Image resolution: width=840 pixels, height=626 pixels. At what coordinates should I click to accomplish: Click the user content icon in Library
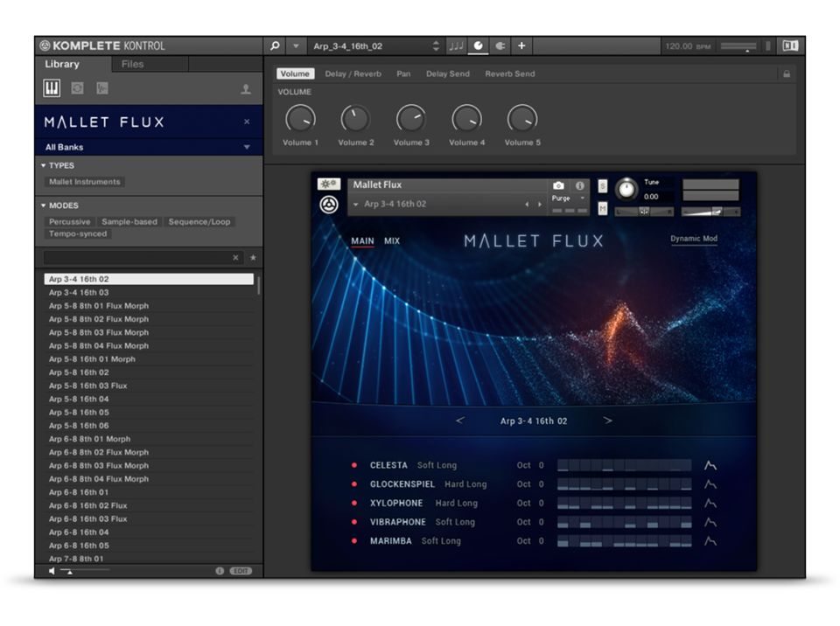246,89
